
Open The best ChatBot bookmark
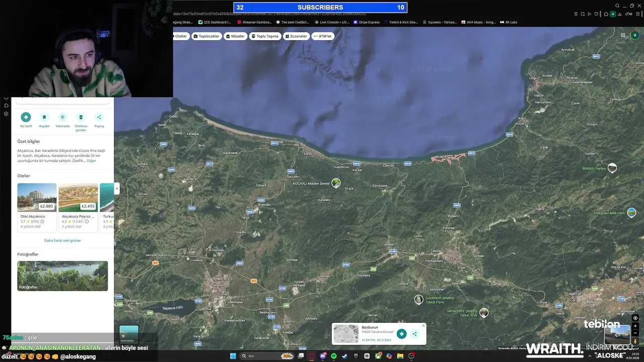[293, 22]
